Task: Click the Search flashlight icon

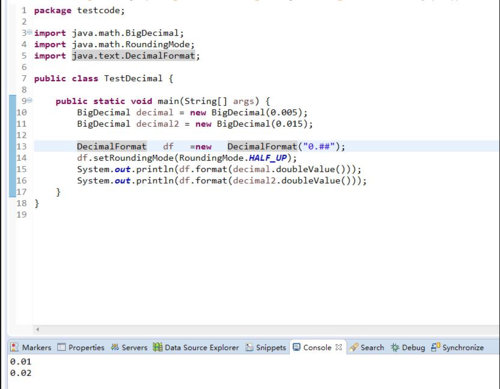Action: coord(354,347)
